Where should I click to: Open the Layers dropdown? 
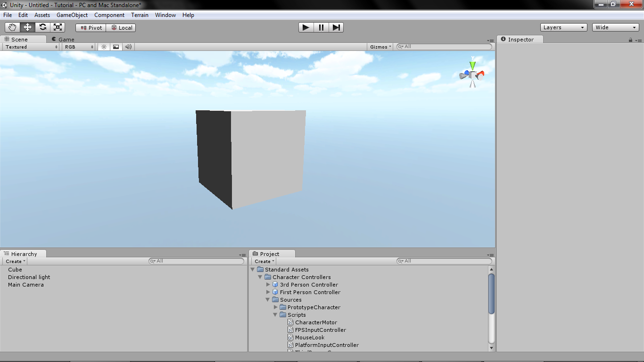[x=563, y=27]
